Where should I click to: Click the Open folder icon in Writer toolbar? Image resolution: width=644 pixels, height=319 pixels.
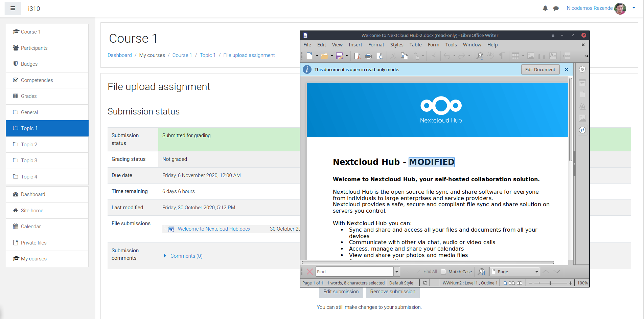[324, 56]
